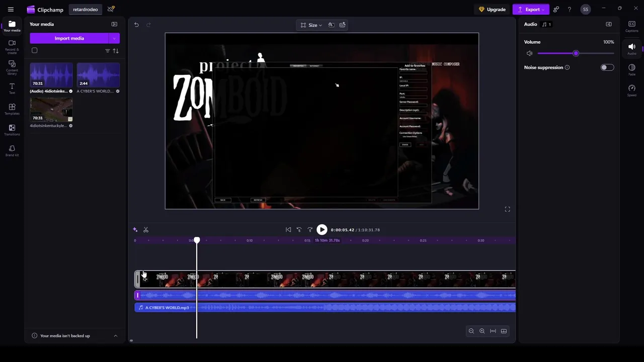
Task: Undo the last edit
Action: click(x=136, y=25)
